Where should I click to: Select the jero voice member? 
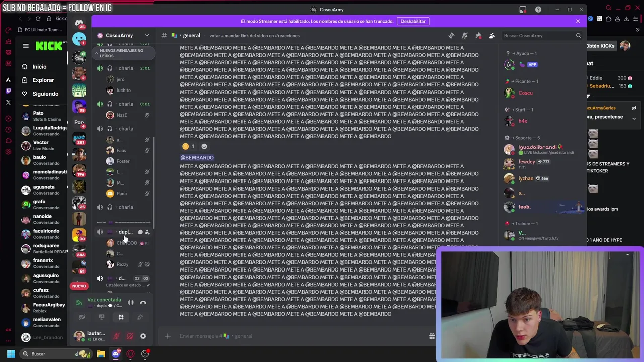[121, 79]
